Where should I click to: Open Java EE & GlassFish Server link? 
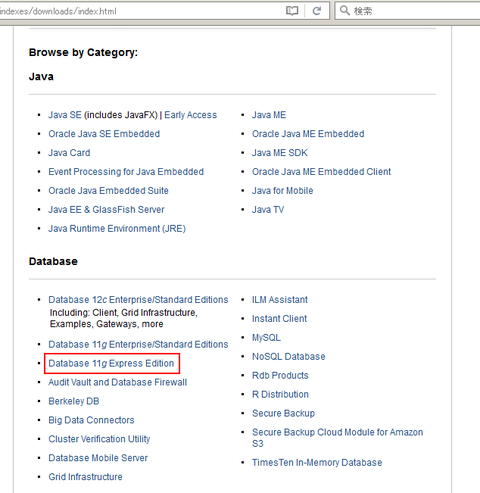point(106,210)
